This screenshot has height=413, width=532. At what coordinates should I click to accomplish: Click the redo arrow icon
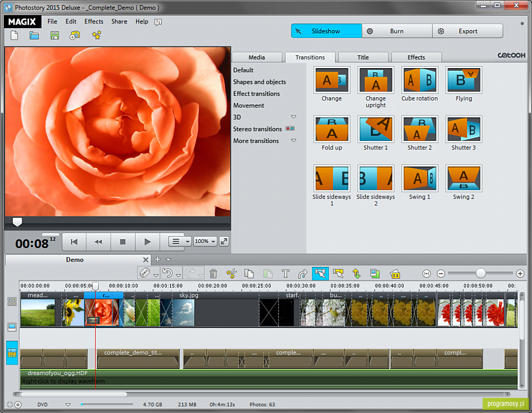coord(190,273)
